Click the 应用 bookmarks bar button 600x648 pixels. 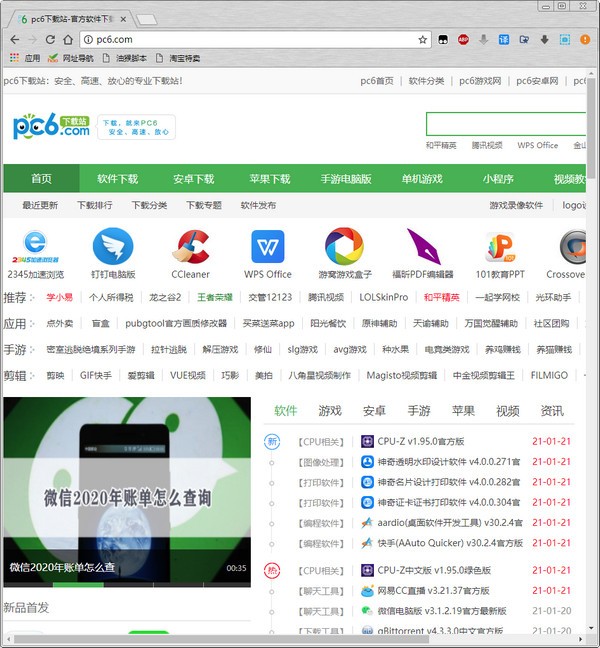pos(25,58)
